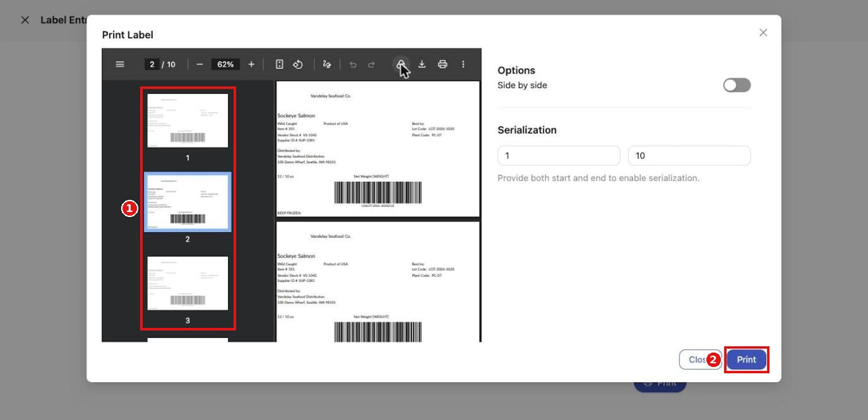This screenshot has height=420, width=868.
Task: Click the zoom out minus icon
Action: [199, 64]
